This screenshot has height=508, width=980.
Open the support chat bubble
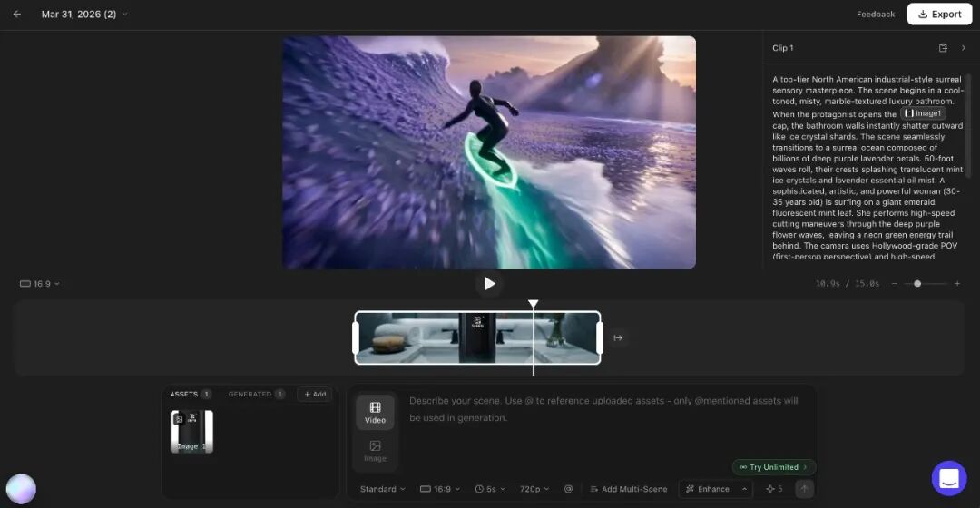click(x=949, y=478)
